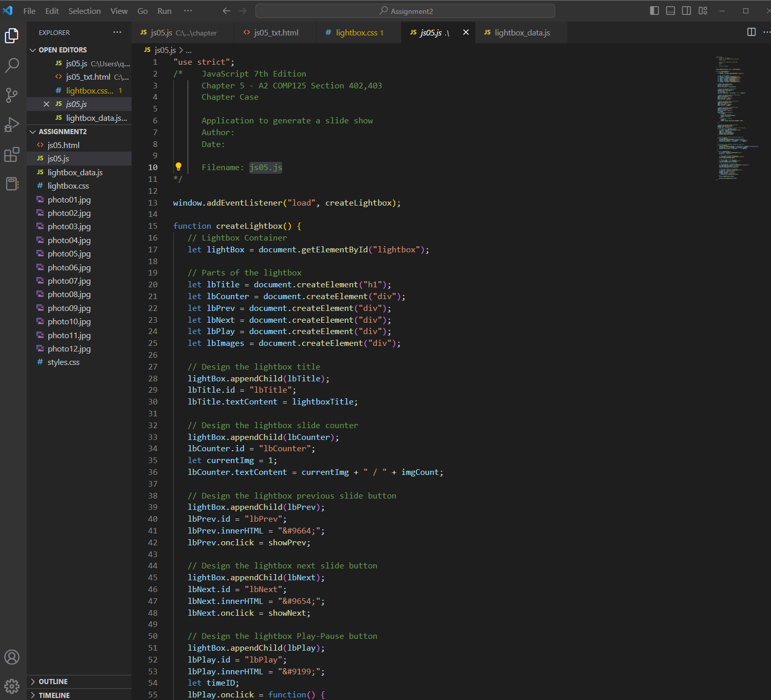
Task: Open the Extensions view
Action: [12, 154]
